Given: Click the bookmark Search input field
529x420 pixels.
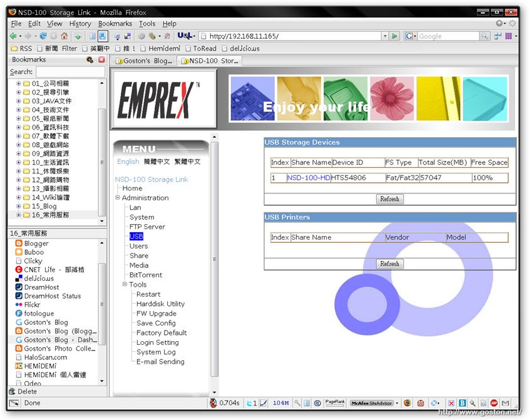Looking at the screenshot, I should click(x=71, y=72).
